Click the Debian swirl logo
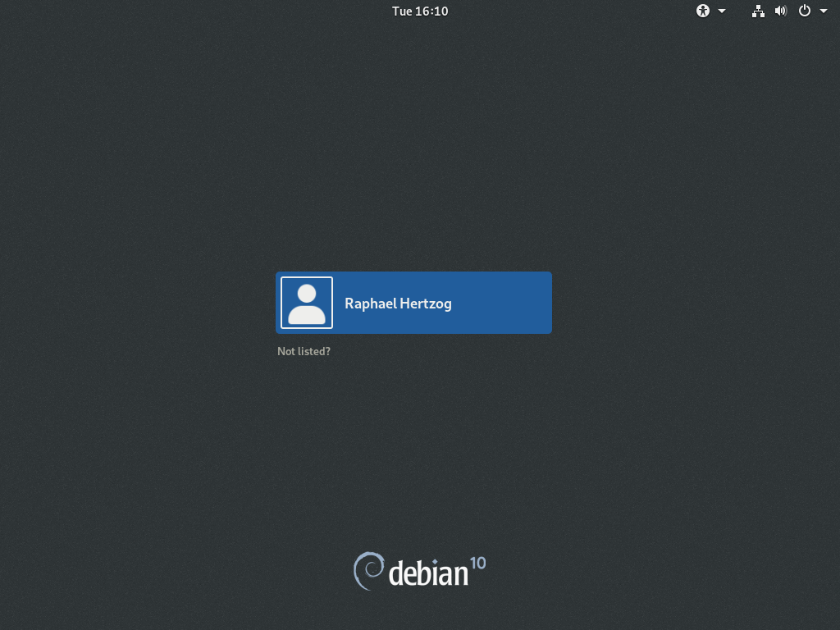Image resolution: width=840 pixels, height=630 pixels. (368, 571)
